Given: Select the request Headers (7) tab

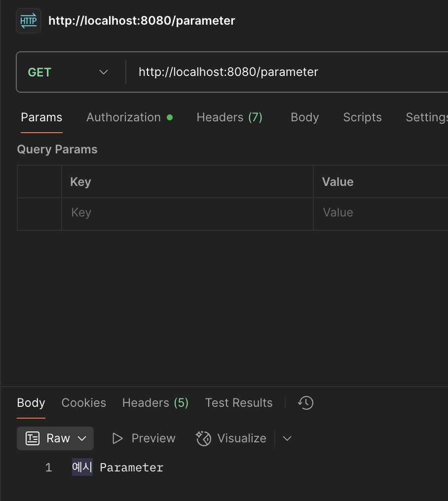Looking at the screenshot, I should [229, 117].
